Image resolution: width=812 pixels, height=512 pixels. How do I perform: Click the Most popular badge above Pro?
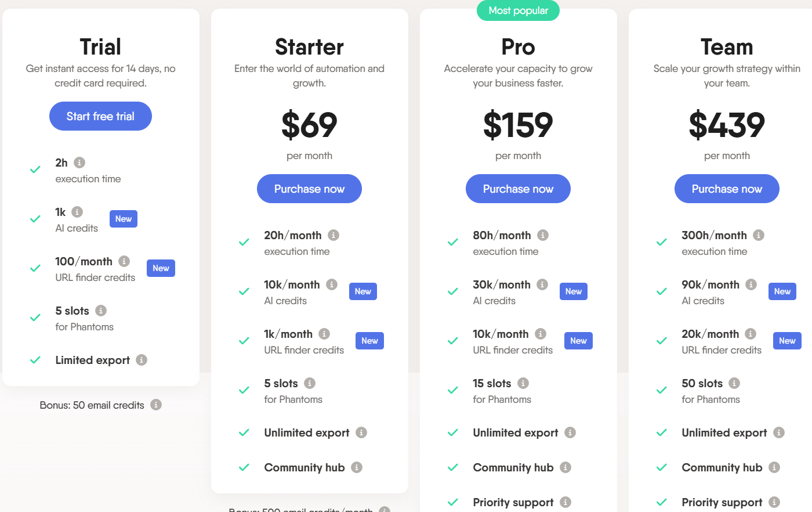pos(518,10)
